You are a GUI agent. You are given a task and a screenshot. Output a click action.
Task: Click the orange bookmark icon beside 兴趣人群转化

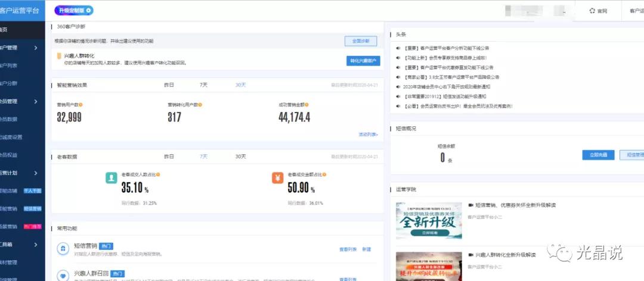59,56
